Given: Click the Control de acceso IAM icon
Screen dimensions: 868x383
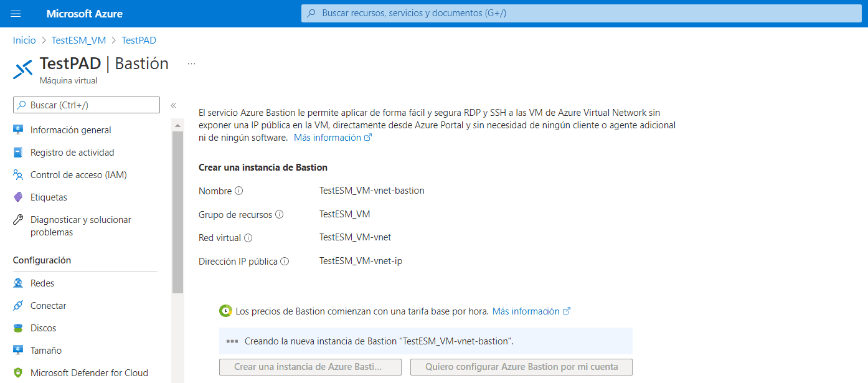Looking at the screenshot, I should [x=18, y=175].
